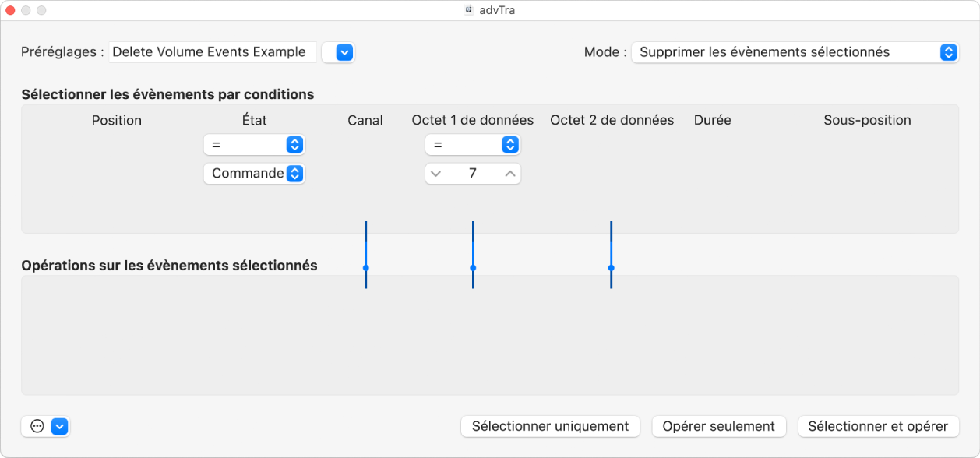Screen dimensions: 980x458
Task: Decrease the data byte value 7
Action: (436, 173)
